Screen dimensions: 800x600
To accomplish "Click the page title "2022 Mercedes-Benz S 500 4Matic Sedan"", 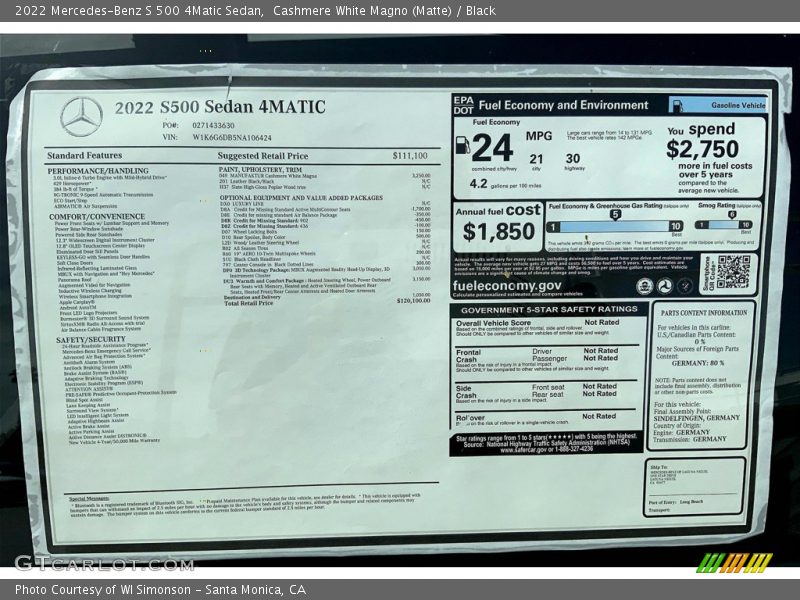I will [x=139, y=11].
